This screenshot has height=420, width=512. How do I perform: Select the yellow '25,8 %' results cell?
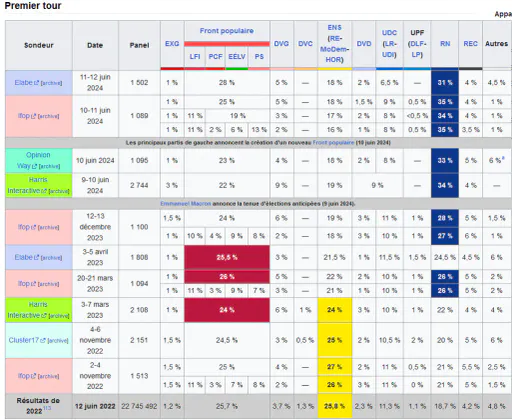(x=334, y=406)
